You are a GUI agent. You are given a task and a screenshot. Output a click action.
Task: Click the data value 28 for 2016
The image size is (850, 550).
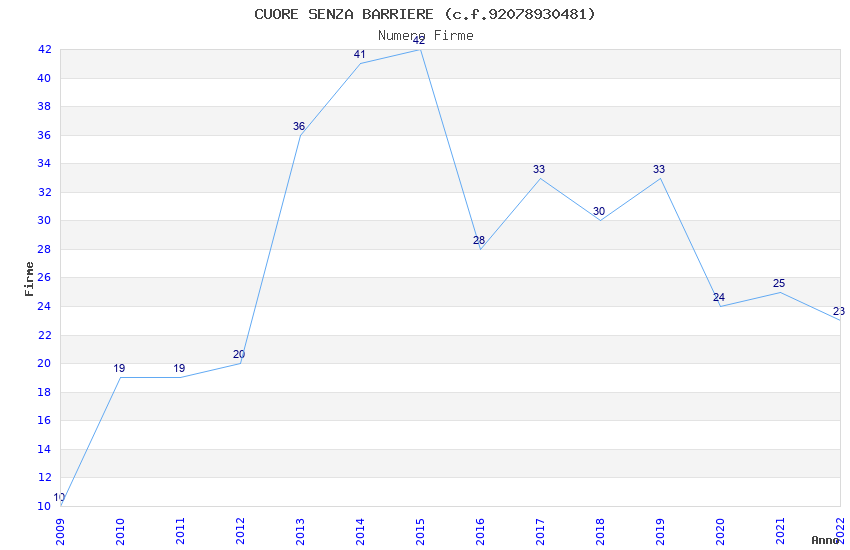(x=479, y=240)
